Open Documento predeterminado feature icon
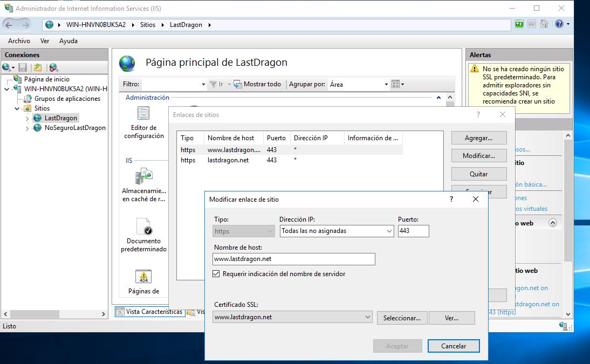 [x=143, y=226]
